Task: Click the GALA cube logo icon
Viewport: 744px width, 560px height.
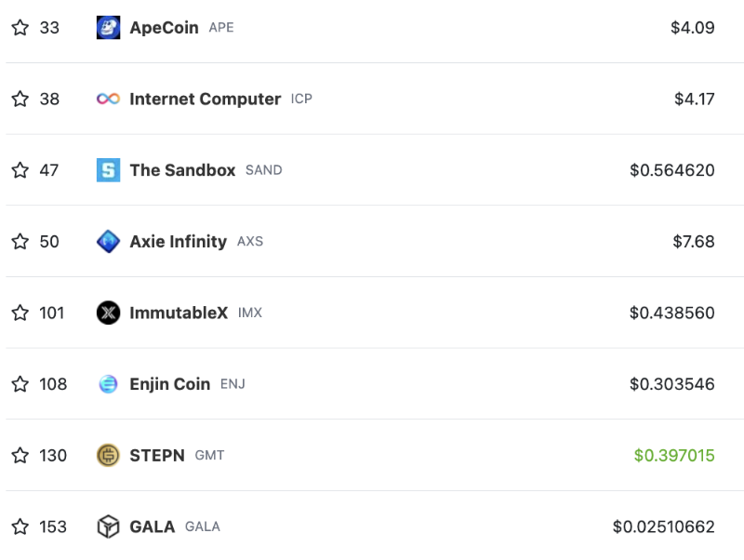Action: [x=108, y=527]
